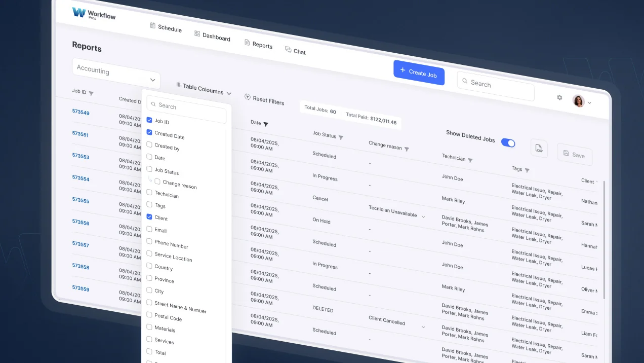Check the Service Location checkbox

click(149, 253)
